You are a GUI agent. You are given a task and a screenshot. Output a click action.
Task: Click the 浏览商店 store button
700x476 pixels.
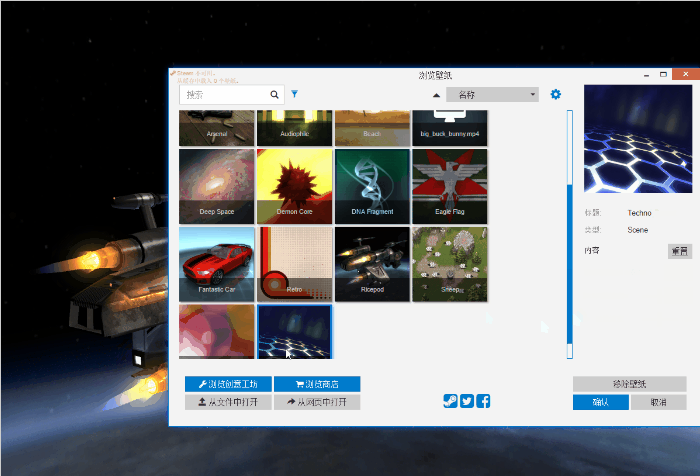pyautogui.click(x=316, y=384)
